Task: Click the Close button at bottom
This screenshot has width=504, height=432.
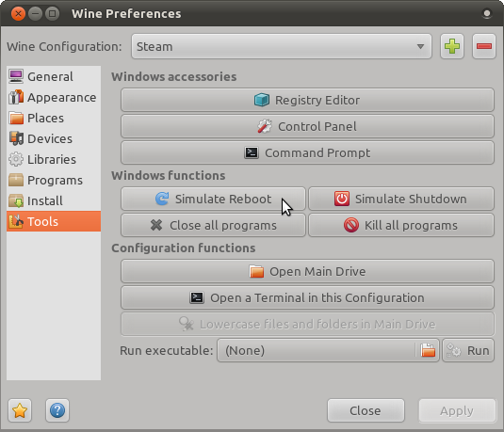Action: point(366,410)
